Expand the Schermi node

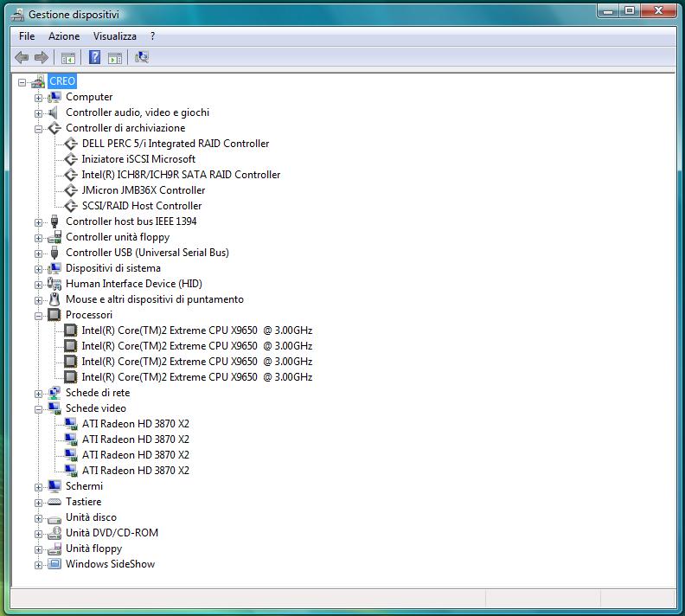coord(38,487)
